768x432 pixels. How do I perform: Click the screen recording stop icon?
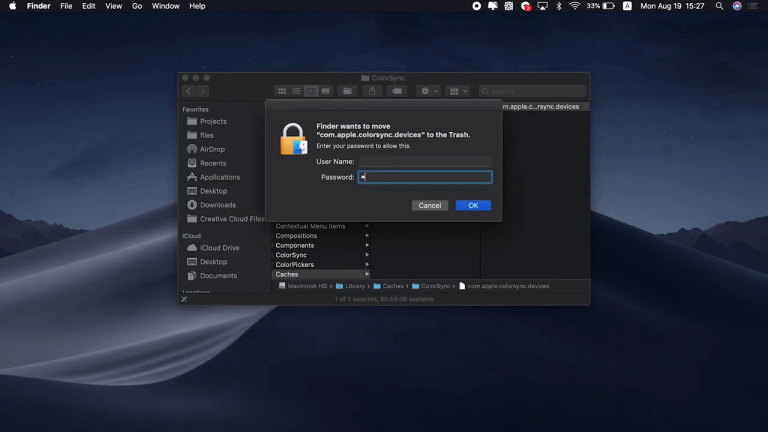click(476, 6)
